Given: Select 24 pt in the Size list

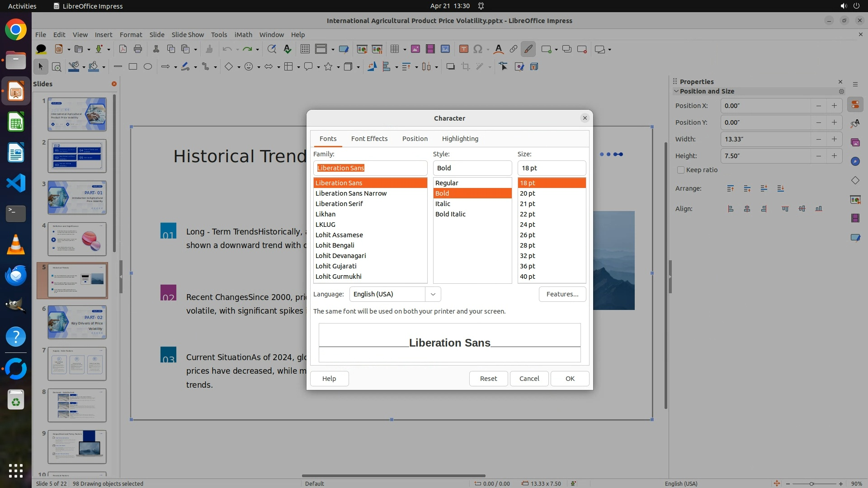Looking at the screenshot, I should click(527, 225).
